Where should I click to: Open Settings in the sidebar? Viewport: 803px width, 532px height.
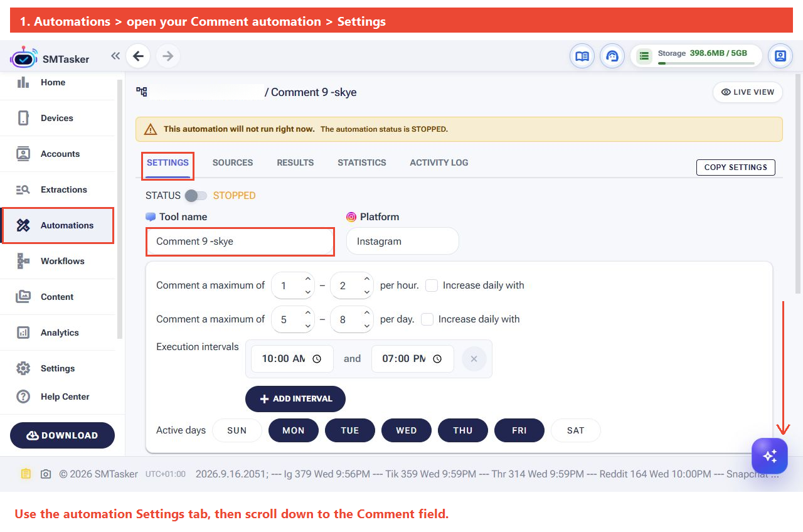58,368
